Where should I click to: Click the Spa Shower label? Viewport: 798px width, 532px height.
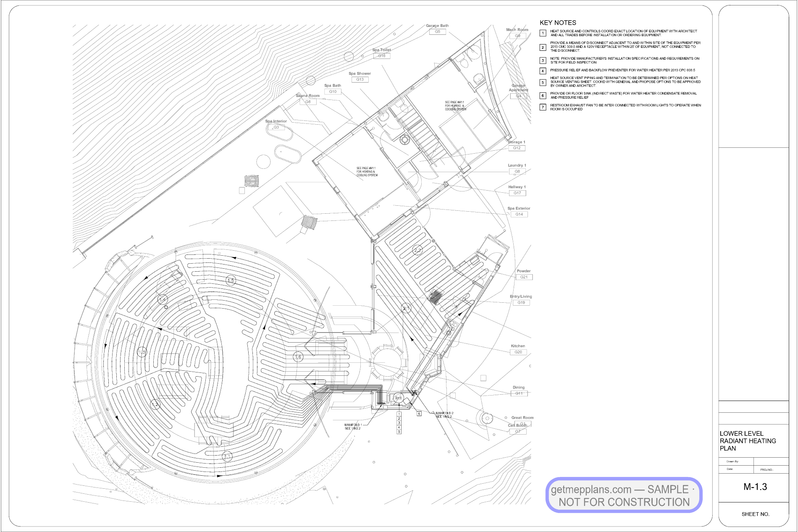(x=360, y=73)
